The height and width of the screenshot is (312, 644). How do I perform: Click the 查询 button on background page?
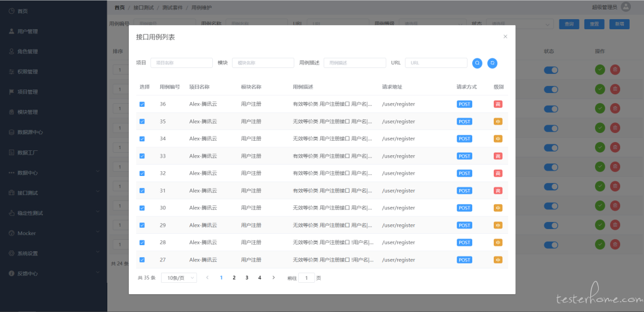pos(569,24)
